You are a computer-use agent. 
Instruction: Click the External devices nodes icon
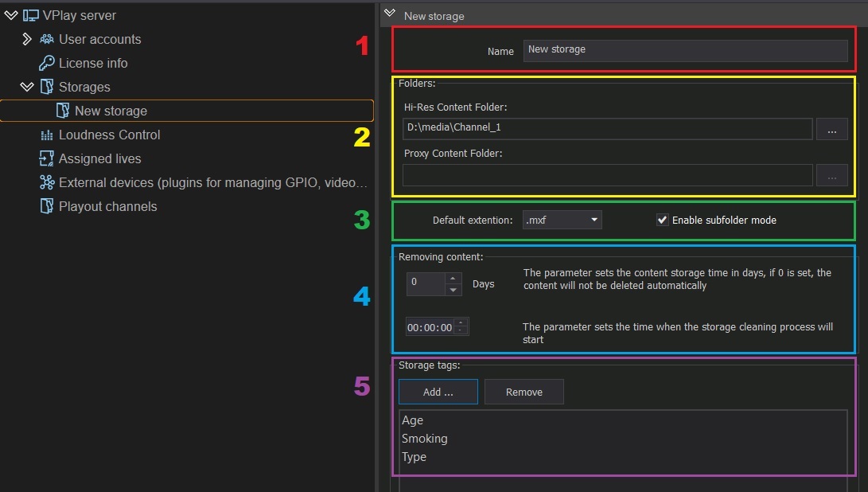click(x=46, y=182)
